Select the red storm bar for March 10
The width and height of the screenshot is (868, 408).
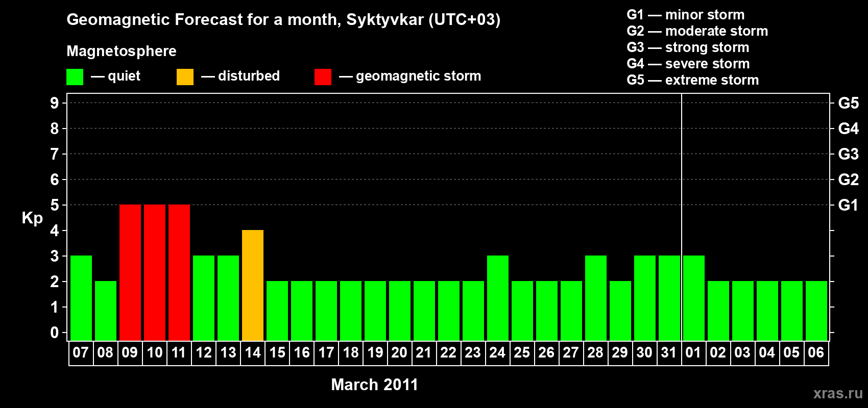coord(155,272)
